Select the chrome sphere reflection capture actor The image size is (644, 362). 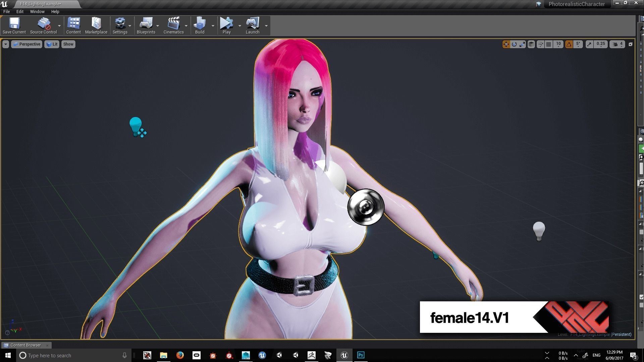point(366,207)
